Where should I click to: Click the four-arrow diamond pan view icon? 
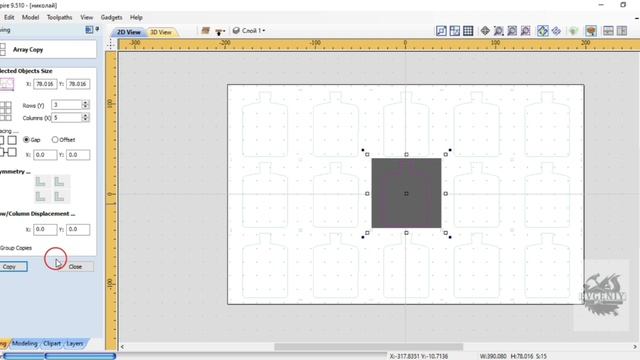(x=485, y=31)
